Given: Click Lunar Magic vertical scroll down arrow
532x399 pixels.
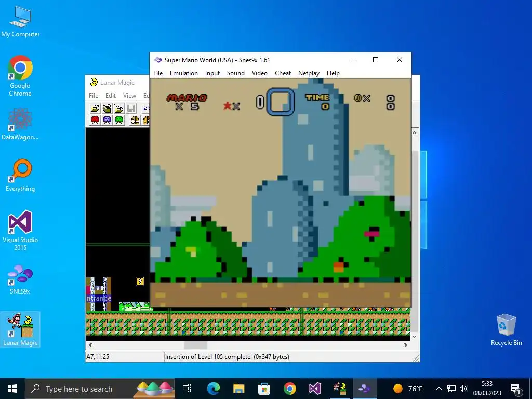Looking at the screenshot, I should point(414,336).
